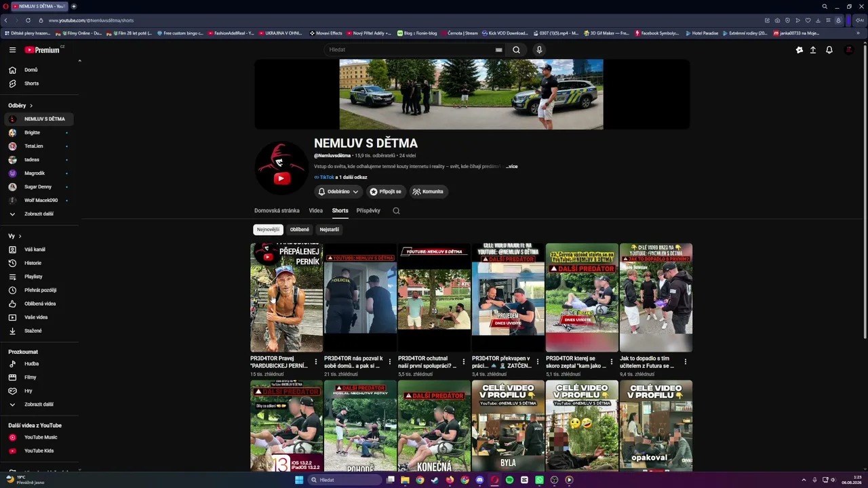Click the Windows taskbar Hledat search box
Screen dimensions: 868x488
tap(343, 480)
